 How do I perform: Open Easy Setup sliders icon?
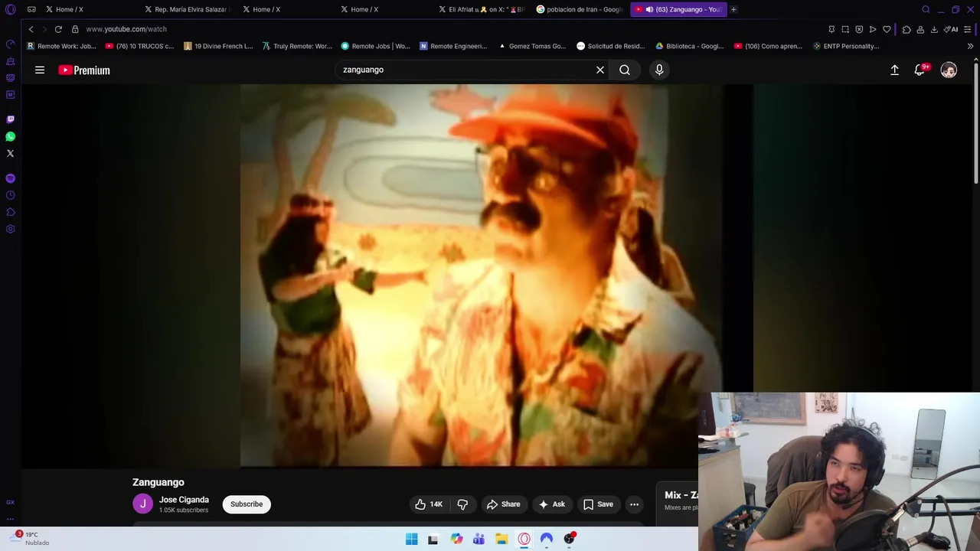968,29
